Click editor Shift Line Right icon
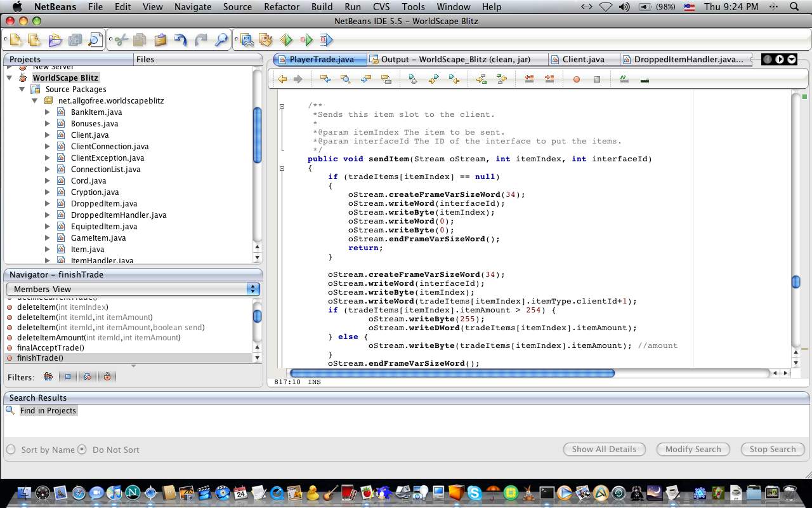 (549, 79)
